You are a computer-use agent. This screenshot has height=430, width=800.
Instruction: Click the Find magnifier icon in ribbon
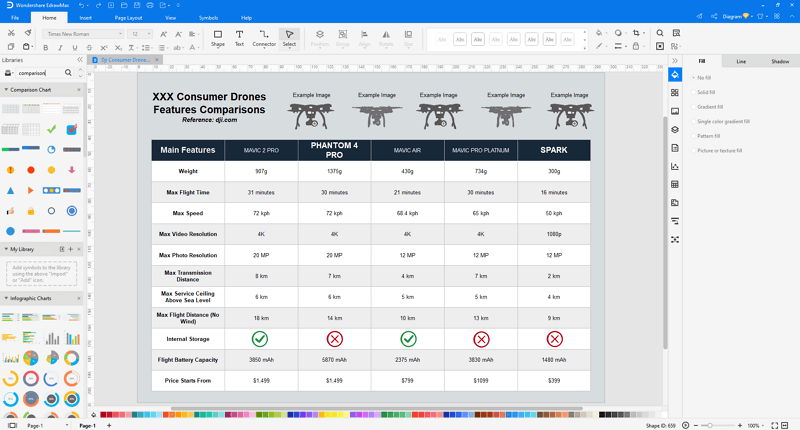click(660, 33)
